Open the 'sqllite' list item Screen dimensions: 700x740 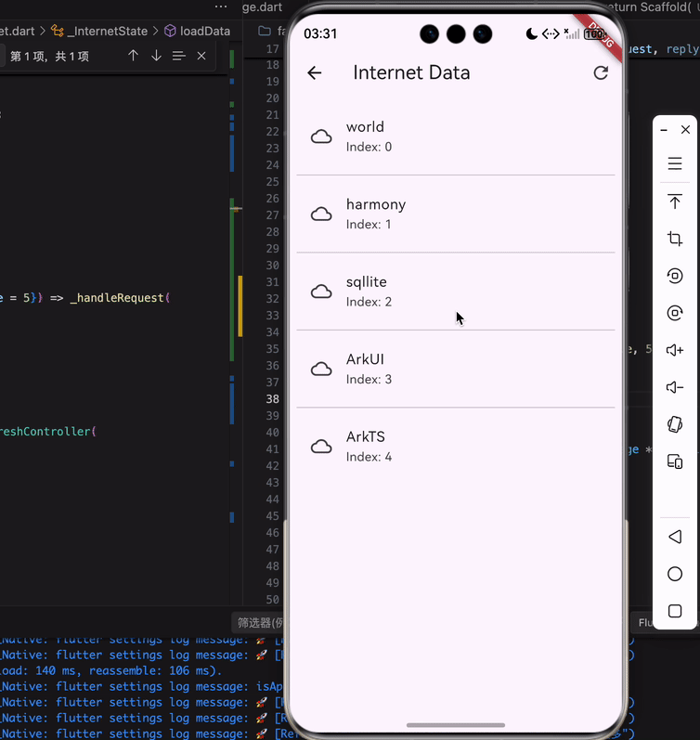click(x=456, y=292)
